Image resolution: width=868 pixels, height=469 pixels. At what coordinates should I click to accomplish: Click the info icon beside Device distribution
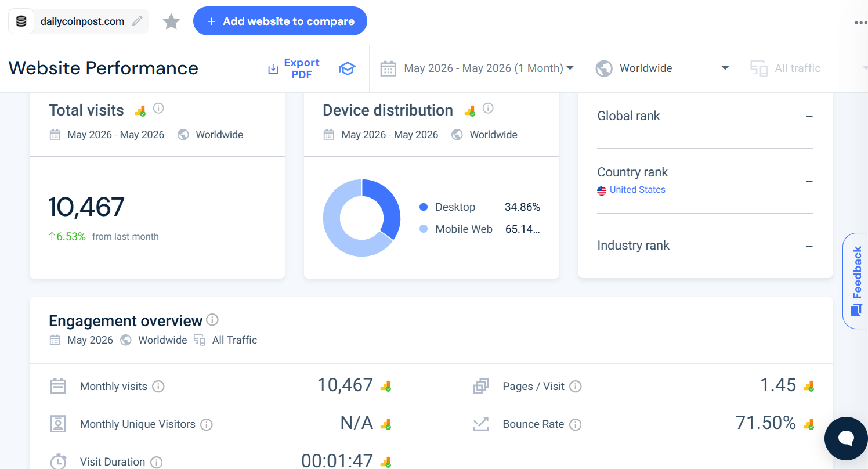click(x=488, y=109)
